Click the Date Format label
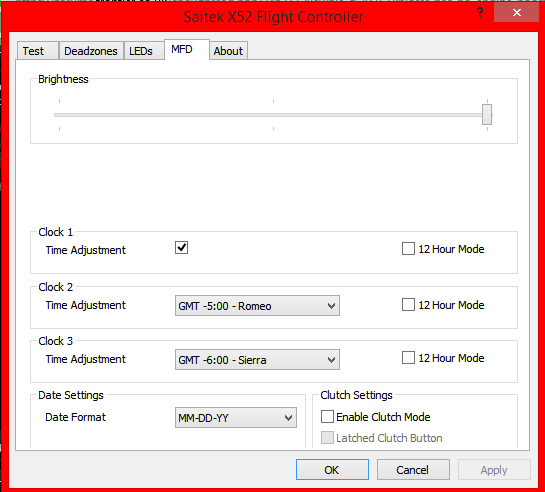 [x=75, y=417]
